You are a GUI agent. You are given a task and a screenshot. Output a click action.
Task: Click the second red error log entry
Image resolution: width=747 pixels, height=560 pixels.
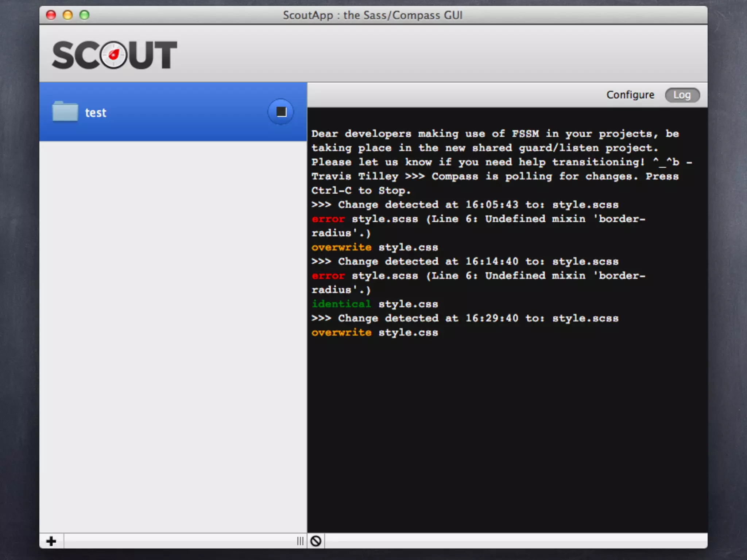coord(328,276)
